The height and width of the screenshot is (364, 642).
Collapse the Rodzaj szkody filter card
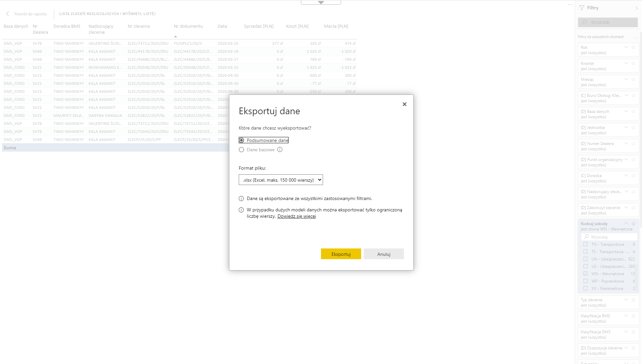[x=626, y=224]
